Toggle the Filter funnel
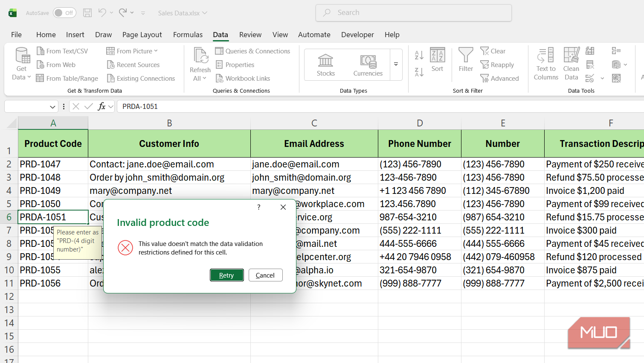The width and height of the screenshot is (644, 363). point(466,60)
